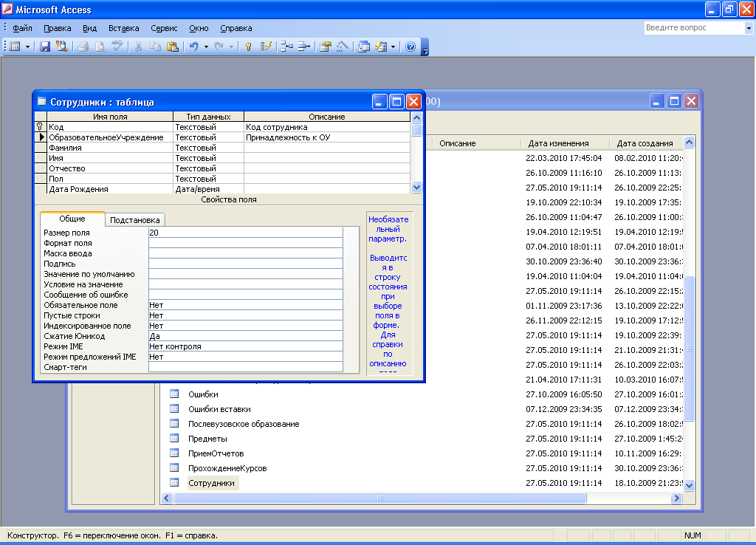This screenshot has width=756, height=545.
Task: Open the Undo history dropdown arrow
Action: point(206,47)
